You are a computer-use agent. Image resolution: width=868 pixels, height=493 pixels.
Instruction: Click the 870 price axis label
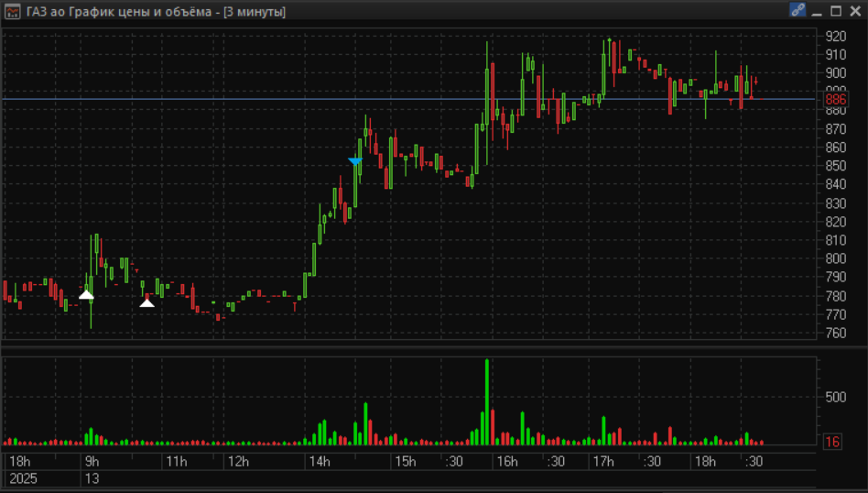(x=835, y=129)
